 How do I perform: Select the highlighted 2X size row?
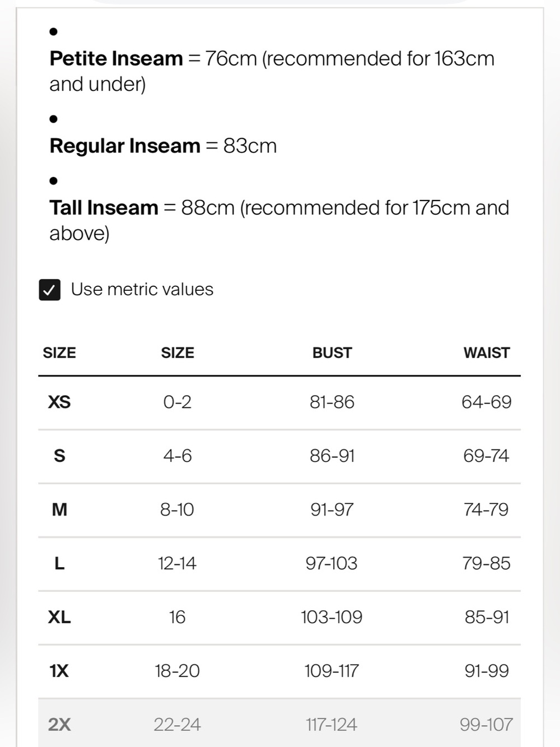pyautogui.click(x=279, y=724)
